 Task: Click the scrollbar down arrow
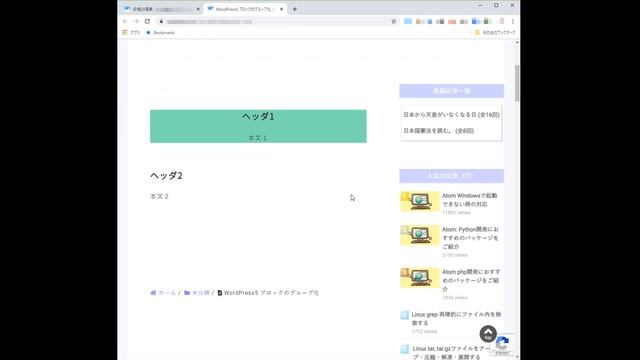(517, 357)
